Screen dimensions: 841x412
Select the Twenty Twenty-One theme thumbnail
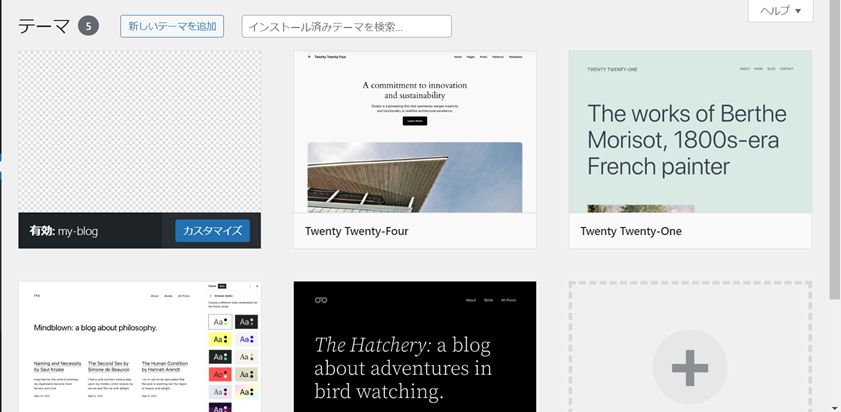tap(690, 132)
